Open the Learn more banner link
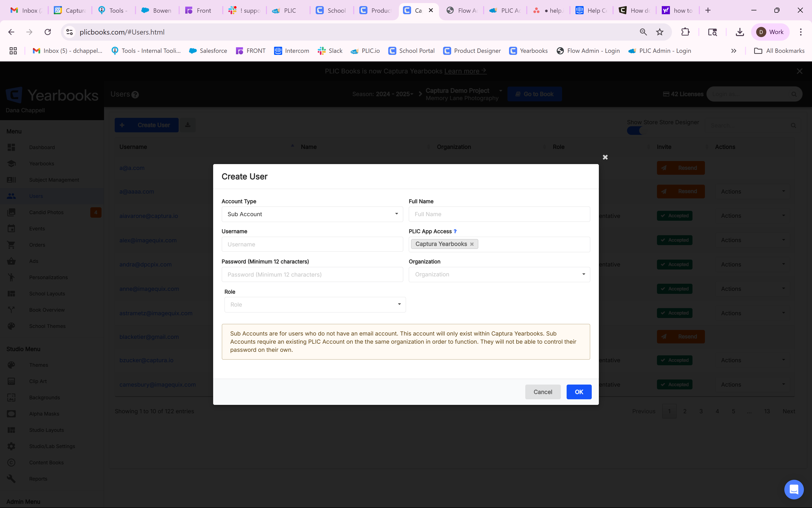The image size is (812, 508). click(x=465, y=71)
